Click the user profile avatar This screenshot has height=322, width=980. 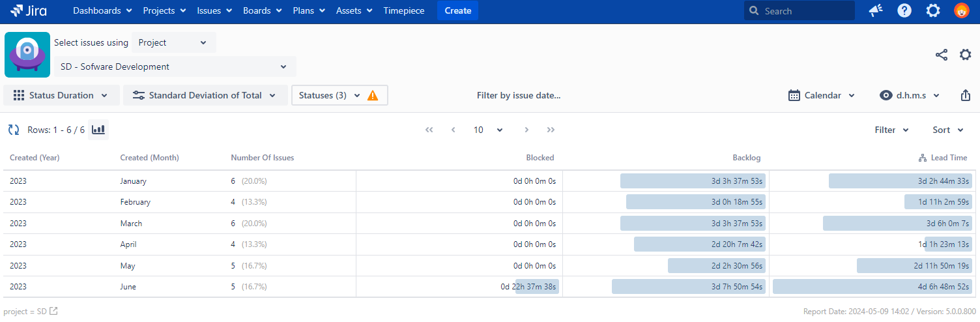pyautogui.click(x=961, y=10)
